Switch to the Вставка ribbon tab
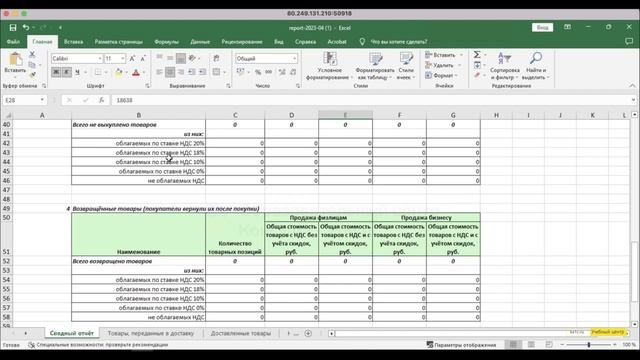Screen dimensions: 640x360 [73, 42]
